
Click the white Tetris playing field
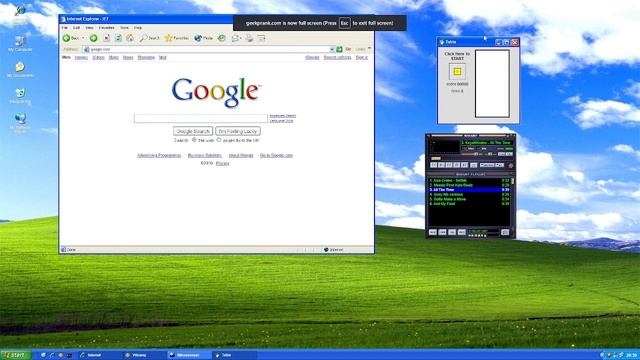pos(492,84)
